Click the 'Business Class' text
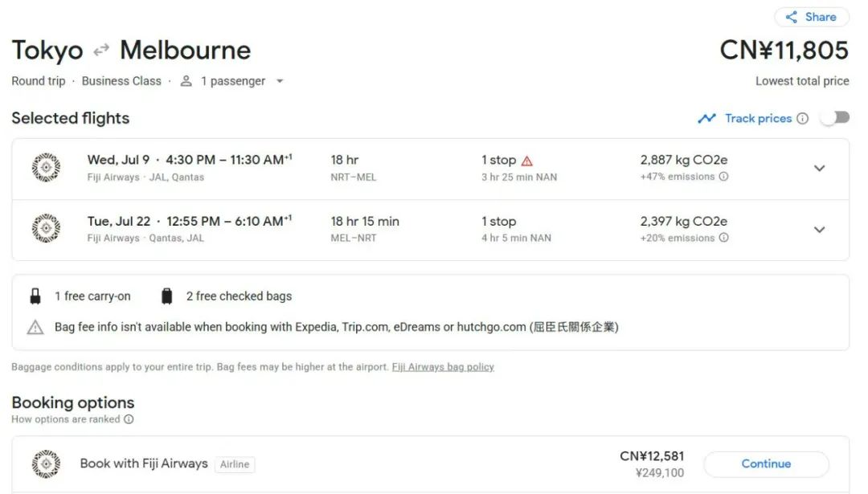This screenshot has height=494, width=868. [121, 81]
